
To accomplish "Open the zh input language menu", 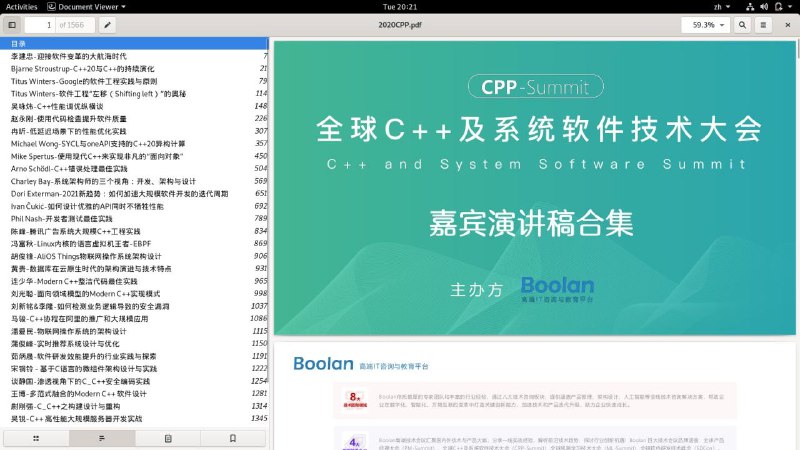I will (x=721, y=7).
